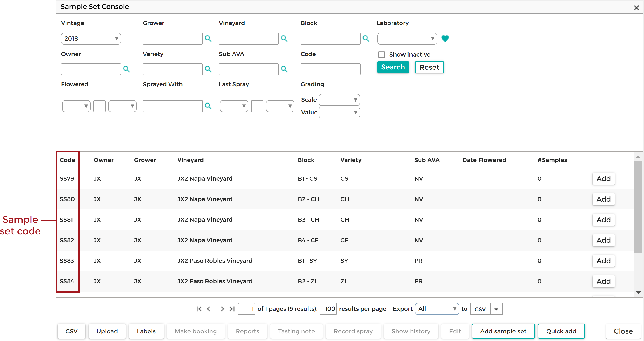Click the Sprayed With search magnifier icon
This screenshot has height=341, width=644.
coord(208,106)
